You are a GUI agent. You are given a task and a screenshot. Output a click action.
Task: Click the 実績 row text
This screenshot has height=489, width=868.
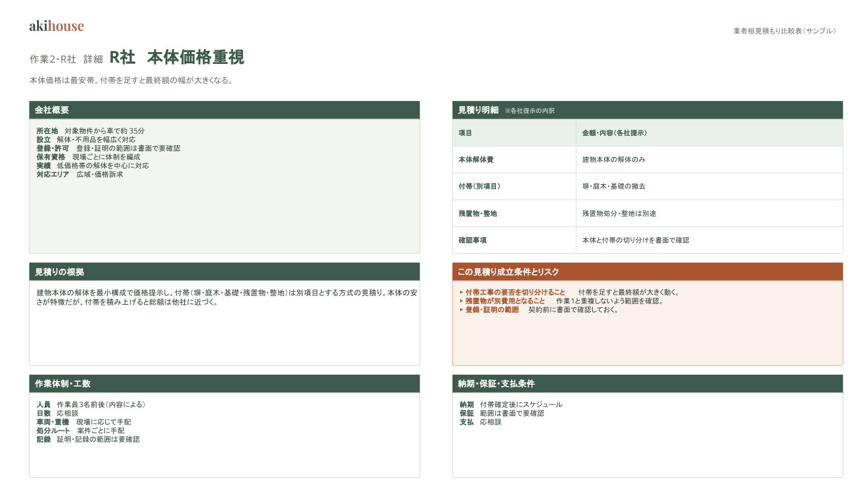pos(92,166)
